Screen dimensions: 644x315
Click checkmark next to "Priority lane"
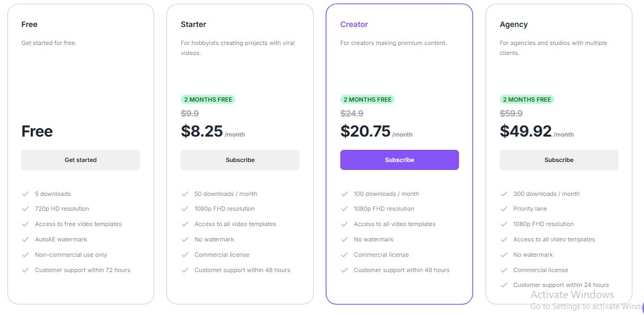pos(504,209)
